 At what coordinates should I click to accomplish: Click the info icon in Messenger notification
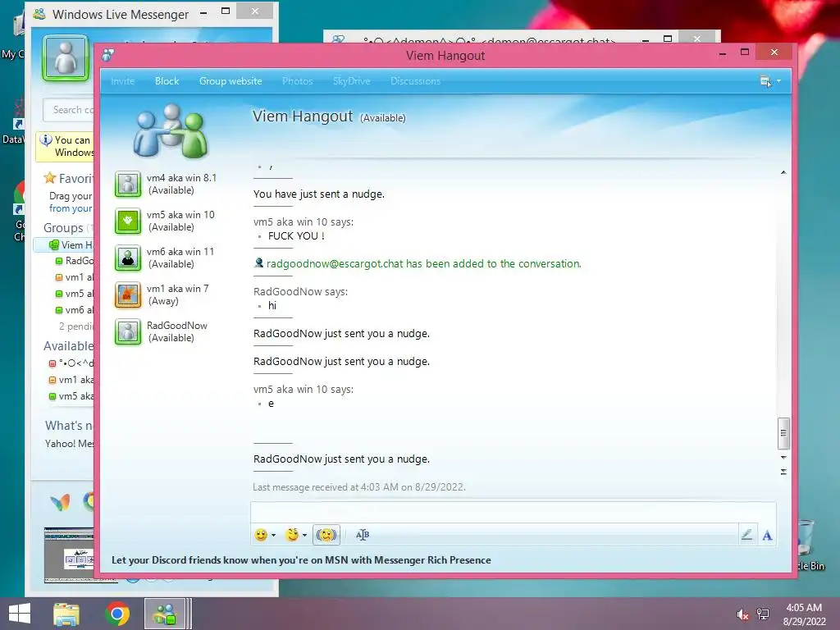tap(46, 140)
